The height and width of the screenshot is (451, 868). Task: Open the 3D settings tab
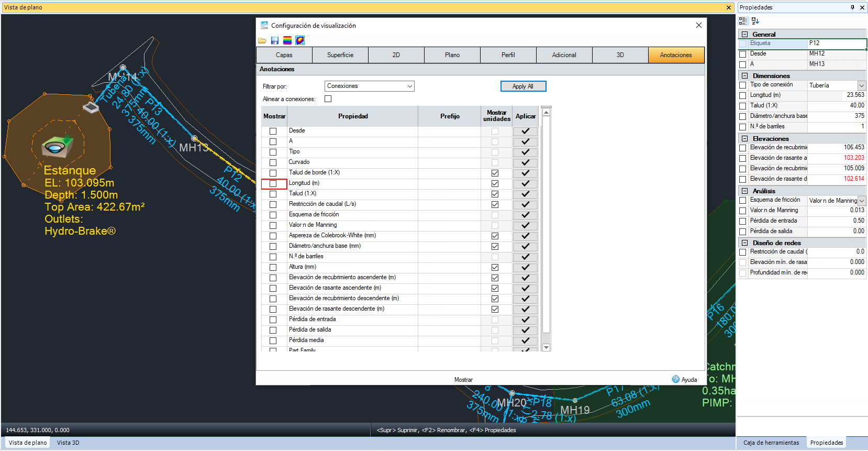(620, 55)
